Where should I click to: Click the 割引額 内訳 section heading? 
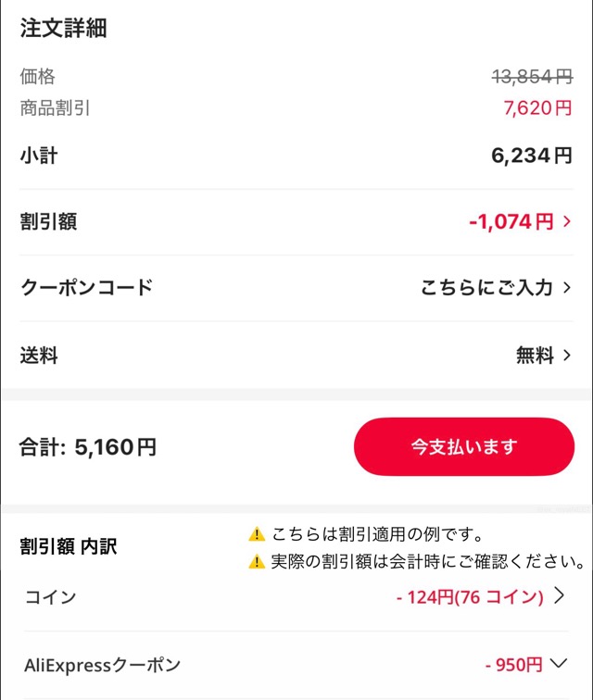[x=69, y=546]
